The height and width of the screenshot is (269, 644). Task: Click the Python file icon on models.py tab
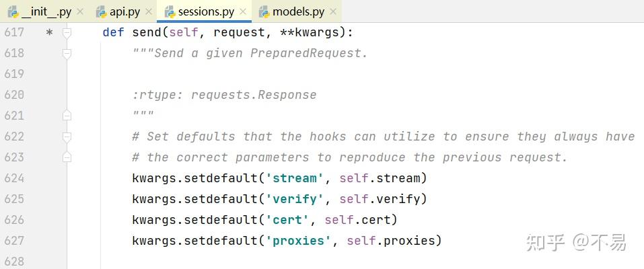263,11
